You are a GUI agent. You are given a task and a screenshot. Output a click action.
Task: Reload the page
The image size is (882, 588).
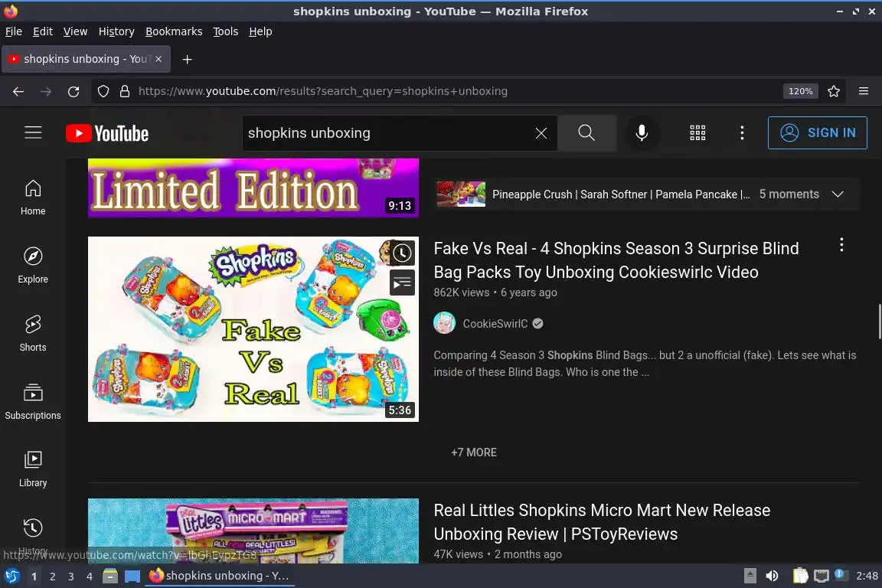pos(73,91)
